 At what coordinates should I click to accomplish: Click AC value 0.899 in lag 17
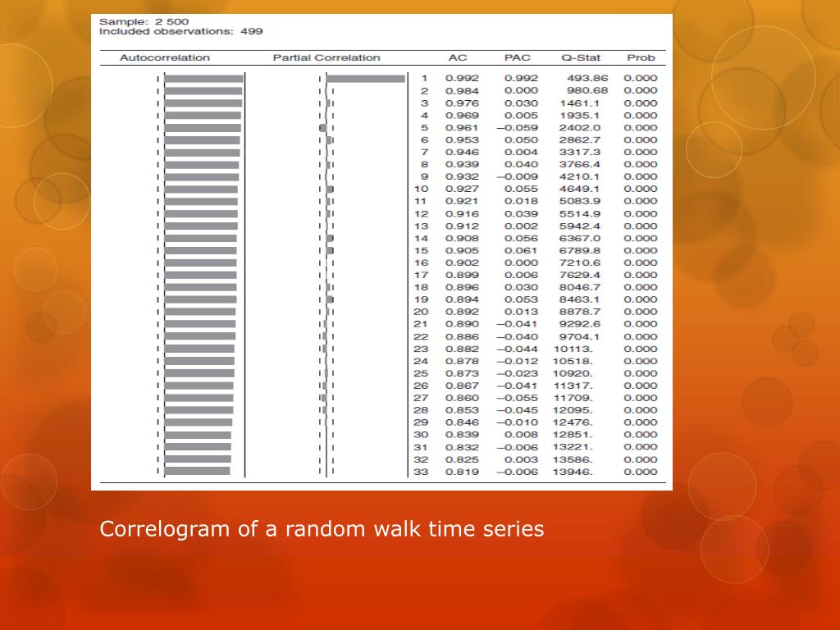click(462, 276)
